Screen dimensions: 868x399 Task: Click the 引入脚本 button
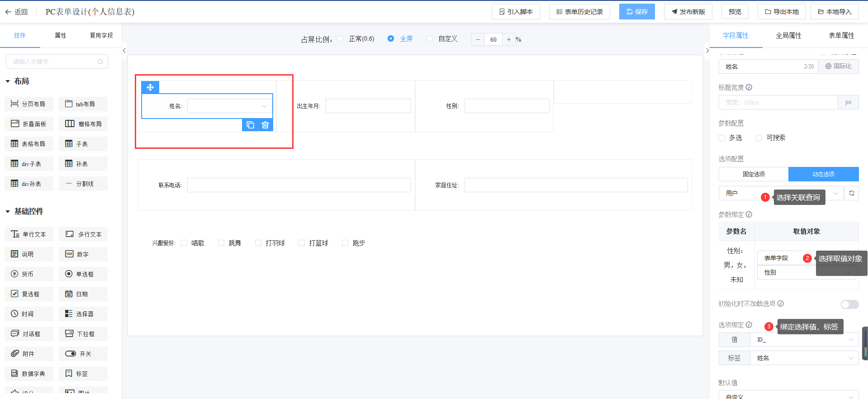516,12
